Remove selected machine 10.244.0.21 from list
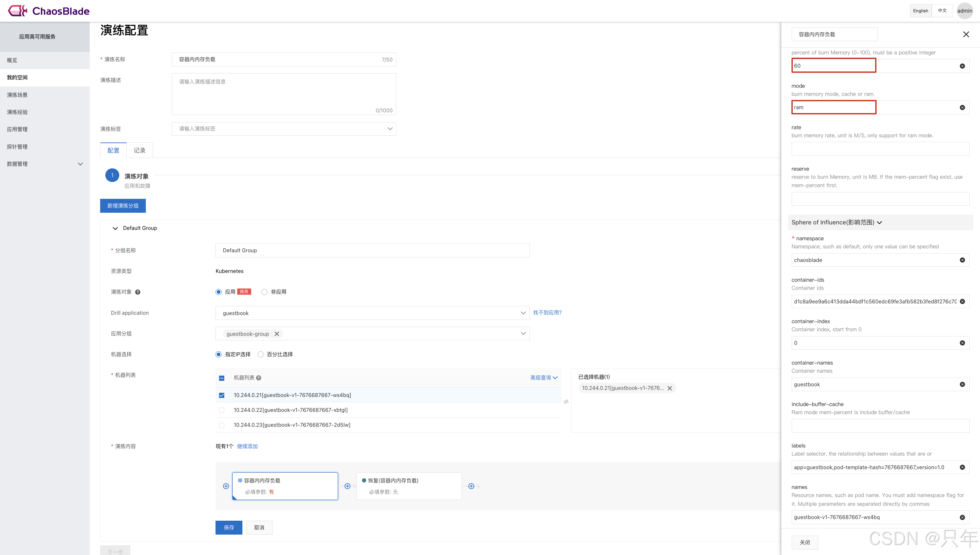The height and width of the screenshot is (555, 980). click(x=670, y=388)
